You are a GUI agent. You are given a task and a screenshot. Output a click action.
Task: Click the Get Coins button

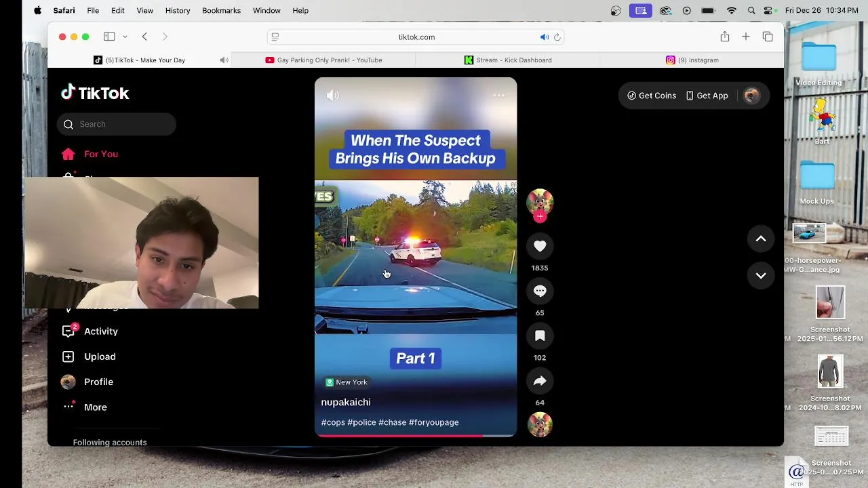point(652,96)
